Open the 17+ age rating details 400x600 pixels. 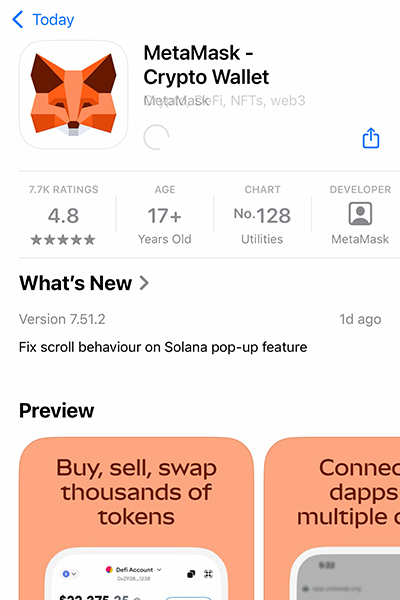165,215
